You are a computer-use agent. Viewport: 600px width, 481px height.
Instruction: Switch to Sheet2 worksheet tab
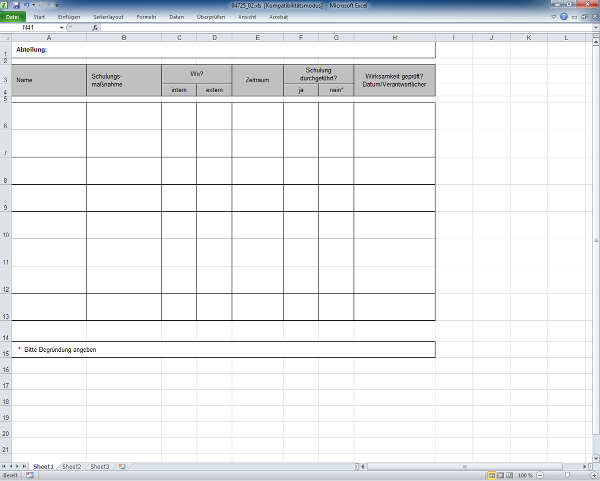(x=71, y=466)
